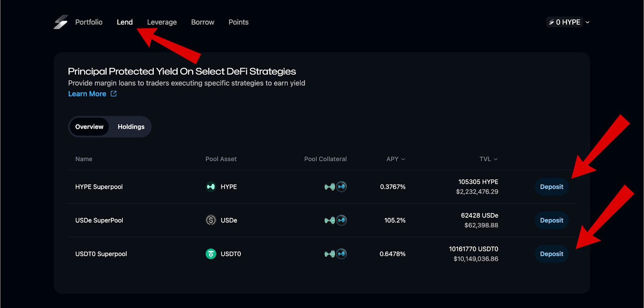Deposit into the USDe SuperPool
The image size is (644, 308).
pyautogui.click(x=551, y=220)
